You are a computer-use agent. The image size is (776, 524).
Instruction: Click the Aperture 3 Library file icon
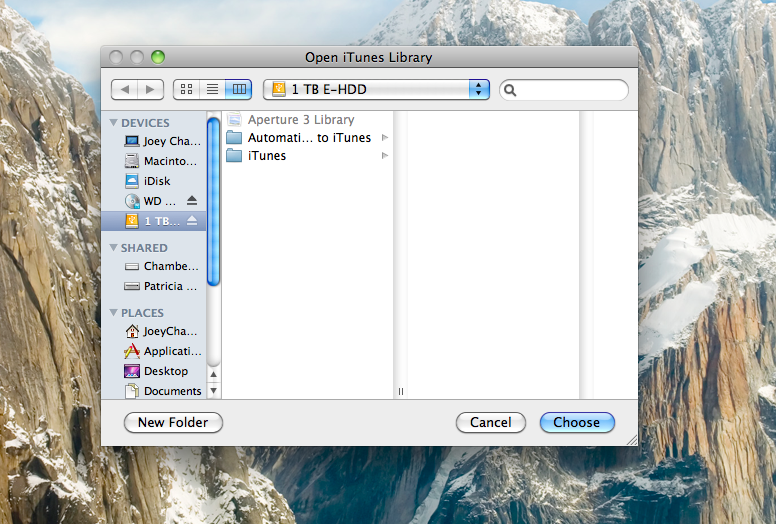(234, 120)
